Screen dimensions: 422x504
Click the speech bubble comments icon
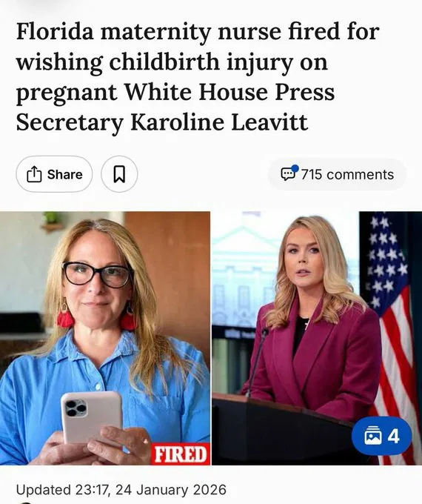click(287, 174)
